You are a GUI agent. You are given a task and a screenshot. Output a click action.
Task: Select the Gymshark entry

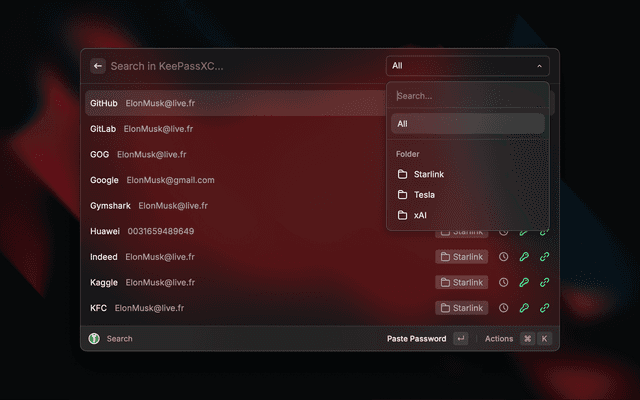click(236, 206)
